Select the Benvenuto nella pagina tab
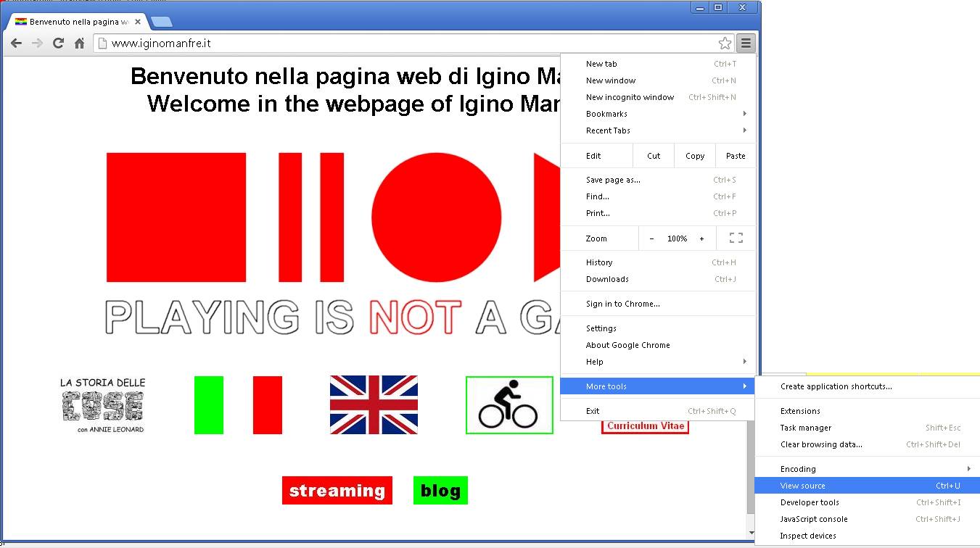The image size is (980, 548). 76,22
